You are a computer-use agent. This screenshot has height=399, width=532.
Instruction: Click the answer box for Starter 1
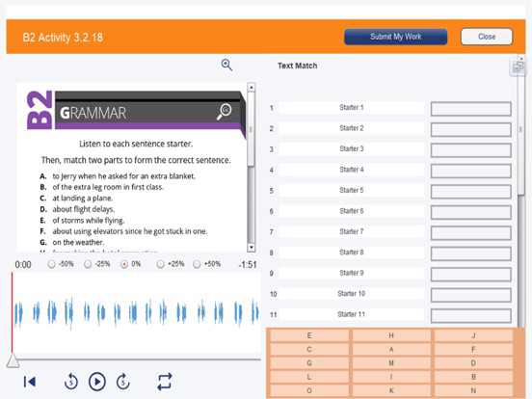[x=471, y=109]
